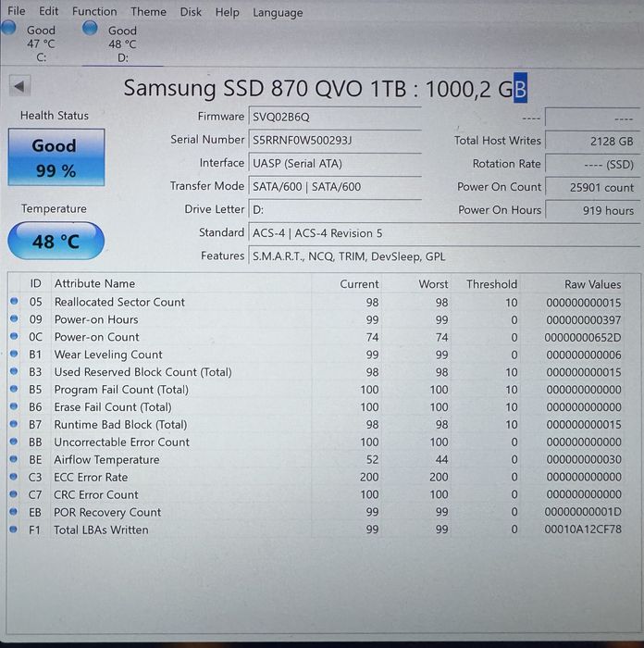Viewport: 644px width, 648px height.
Task: Open the File menu
Action: (16, 11)
